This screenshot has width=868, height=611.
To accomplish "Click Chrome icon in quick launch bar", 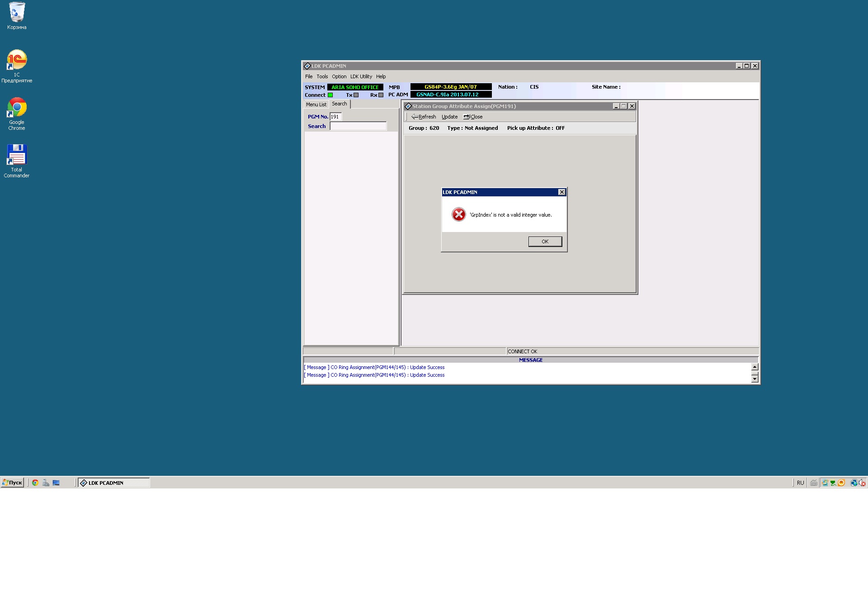I will 35,483.
